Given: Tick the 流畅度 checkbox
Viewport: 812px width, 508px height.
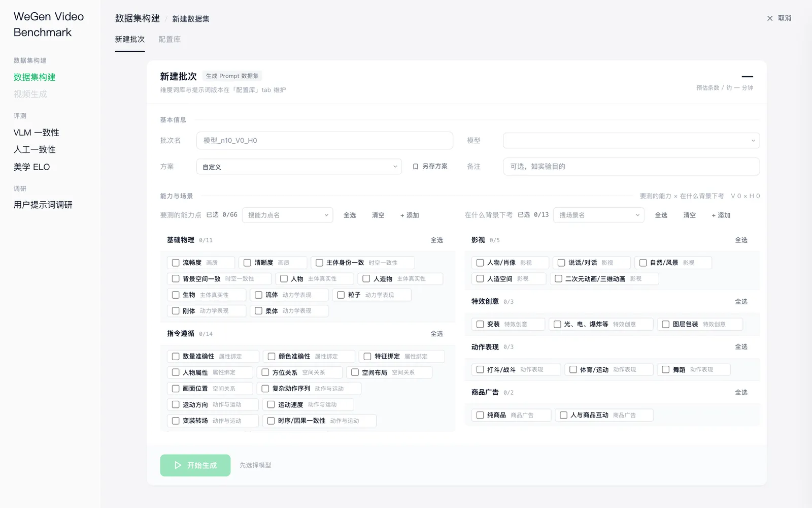Looking at the screenshot, I should click(176, 263).
